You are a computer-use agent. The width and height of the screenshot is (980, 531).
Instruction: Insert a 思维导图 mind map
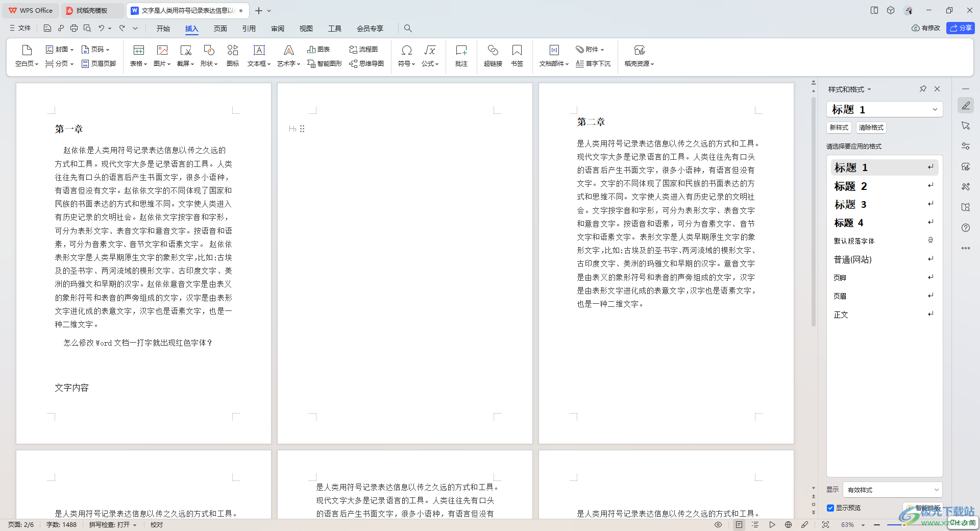366,64
